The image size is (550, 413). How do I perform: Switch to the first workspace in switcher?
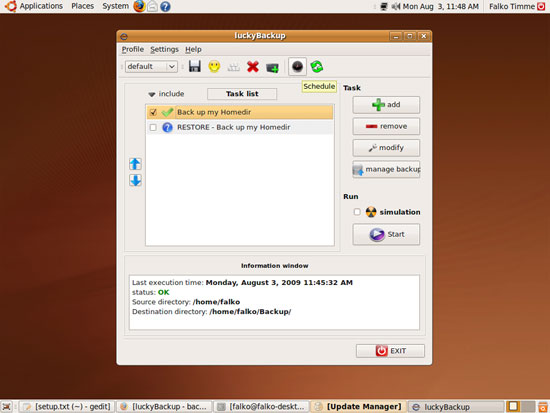click(513, 406)
